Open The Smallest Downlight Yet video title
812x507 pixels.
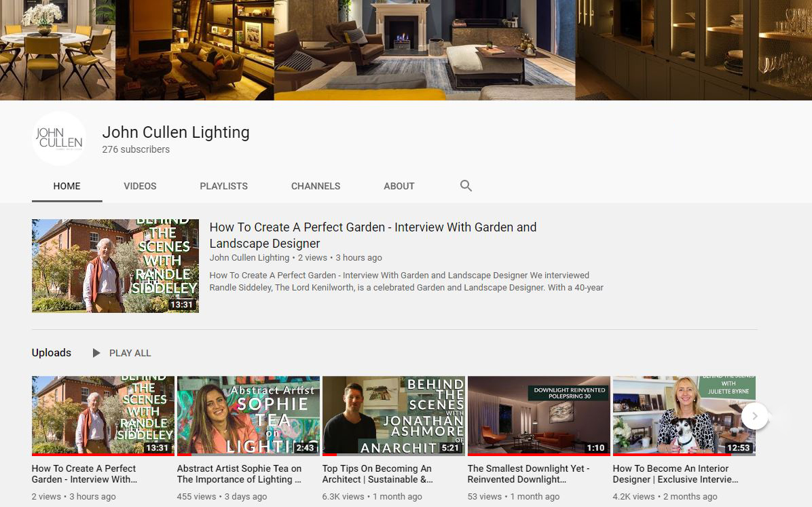click(528, 474)
